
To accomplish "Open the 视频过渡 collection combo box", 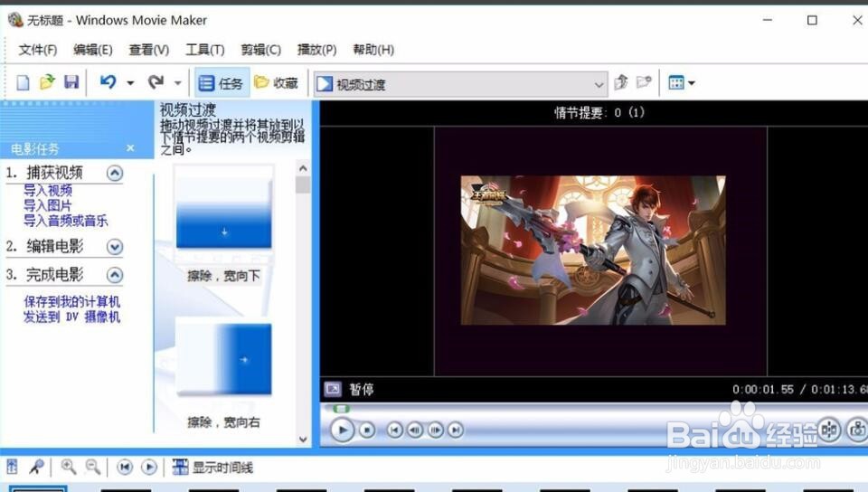I will (460, 84).
